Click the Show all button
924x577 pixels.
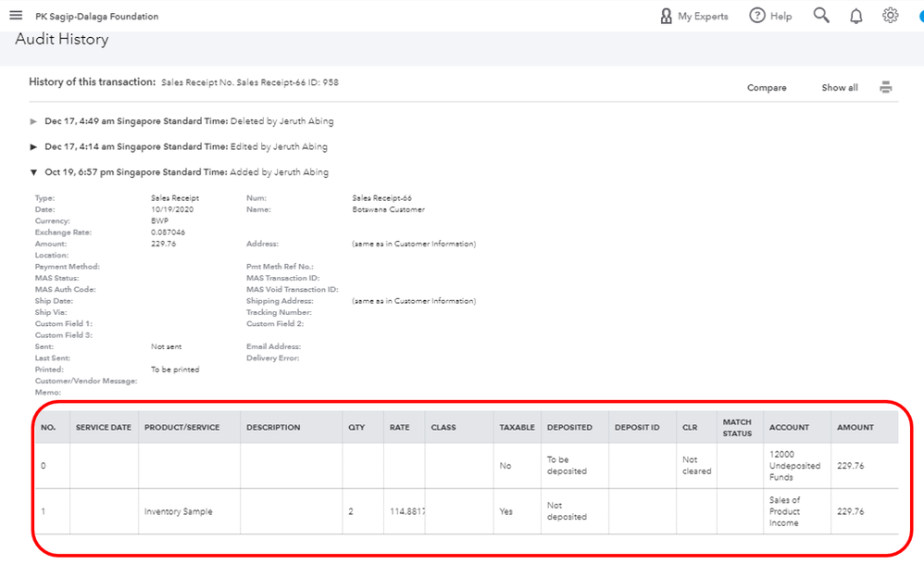(840, 88)
